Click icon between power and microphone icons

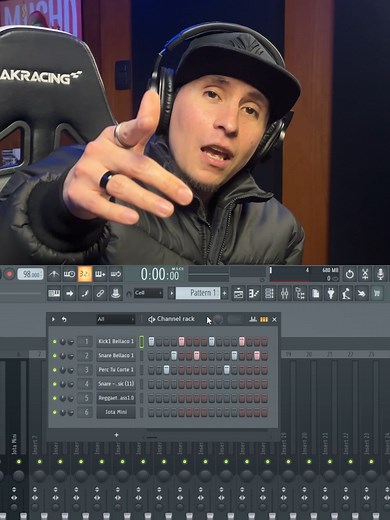tap(365, 274)
